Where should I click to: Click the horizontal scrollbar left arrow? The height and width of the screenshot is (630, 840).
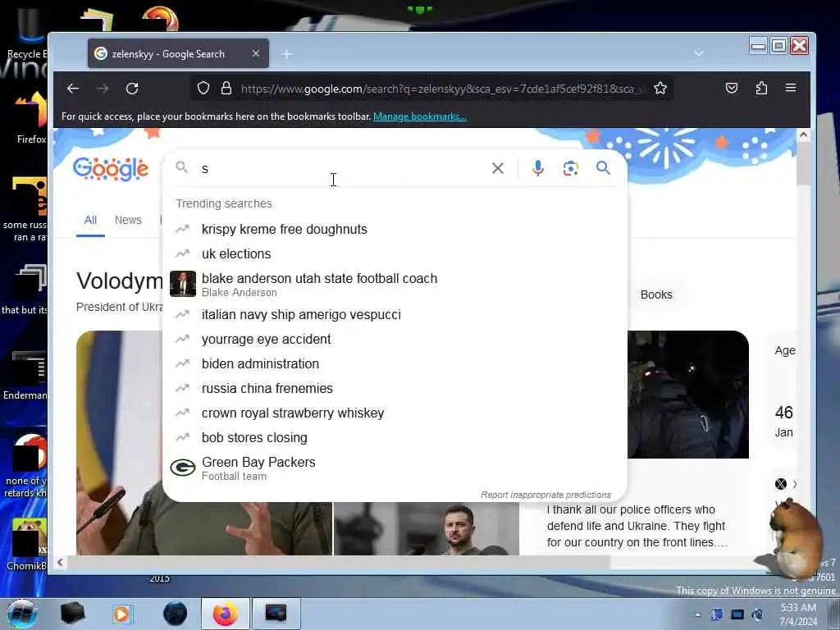point(60,562)
